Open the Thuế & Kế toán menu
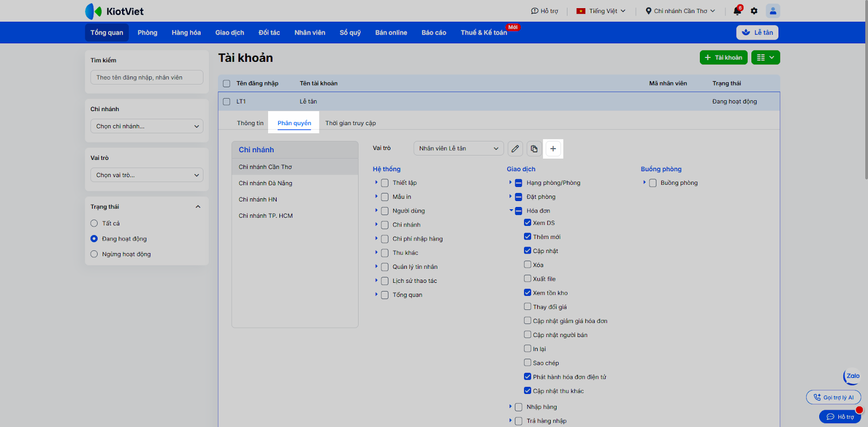868x427 pixels. click(x=484, y=33)
